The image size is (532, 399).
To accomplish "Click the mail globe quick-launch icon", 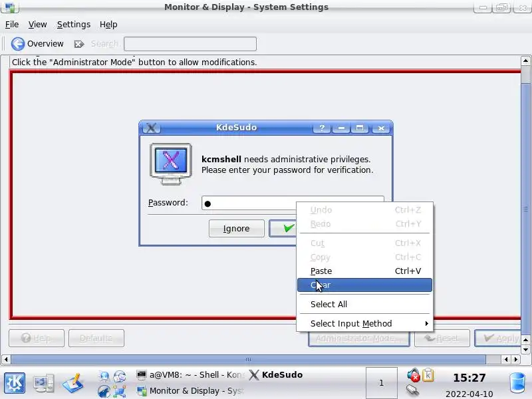I will (x=120, y=376).
